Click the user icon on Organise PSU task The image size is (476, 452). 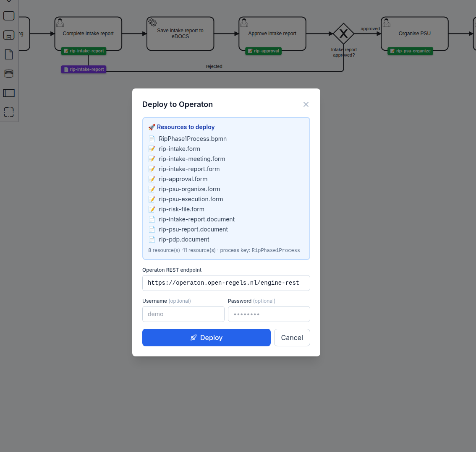pyautogui.click(x=387, y=22)
